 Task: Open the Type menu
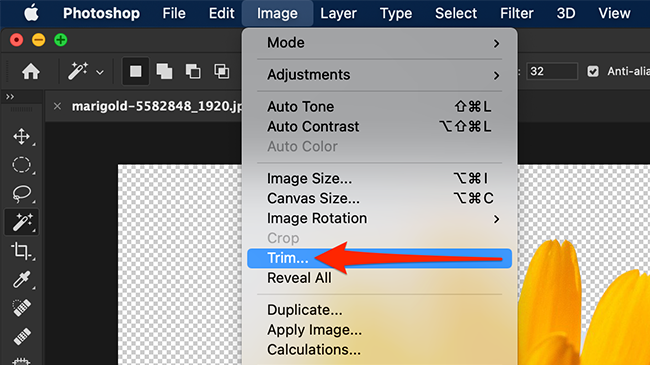pyautogui.click(x=396, y=13)
